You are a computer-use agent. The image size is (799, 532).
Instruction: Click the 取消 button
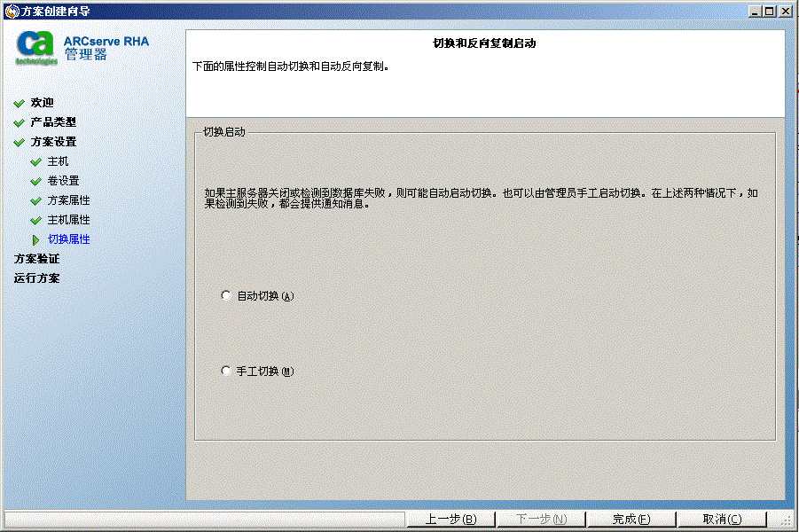pos(721,519)
